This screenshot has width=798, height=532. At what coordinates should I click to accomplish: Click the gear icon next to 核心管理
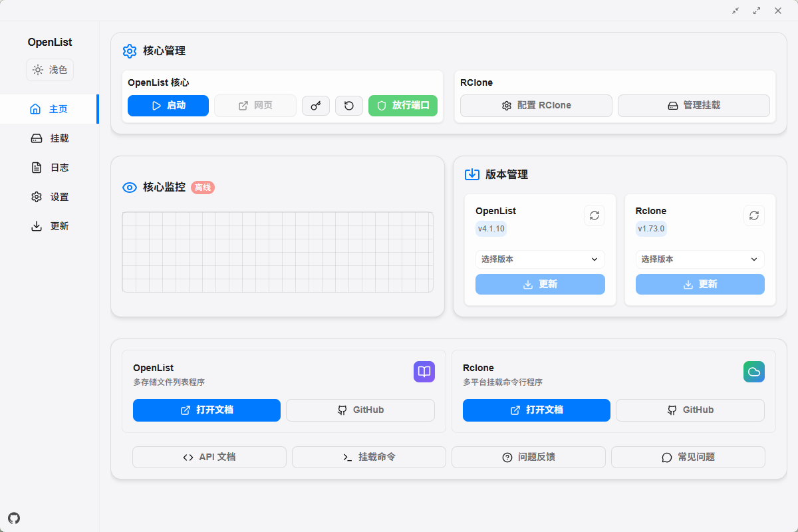[130, 51]
